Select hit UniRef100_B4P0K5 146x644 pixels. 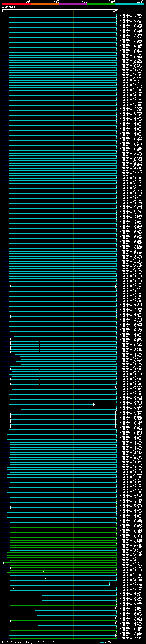coord(131,530)
